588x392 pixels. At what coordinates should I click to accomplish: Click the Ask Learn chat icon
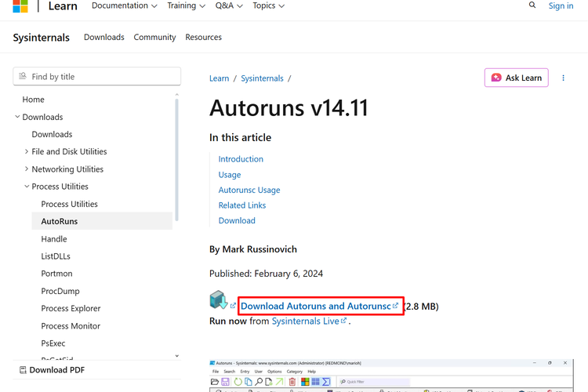tap(496, 78)
